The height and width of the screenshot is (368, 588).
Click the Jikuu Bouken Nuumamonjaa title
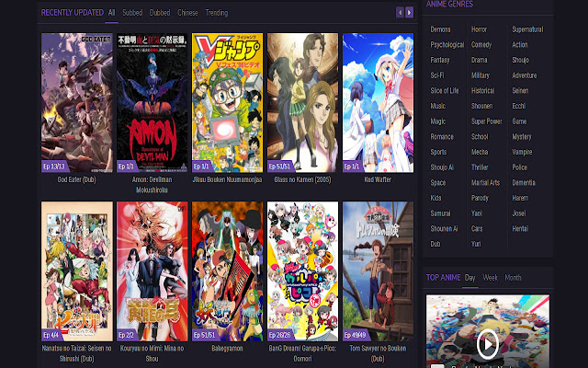227,179
